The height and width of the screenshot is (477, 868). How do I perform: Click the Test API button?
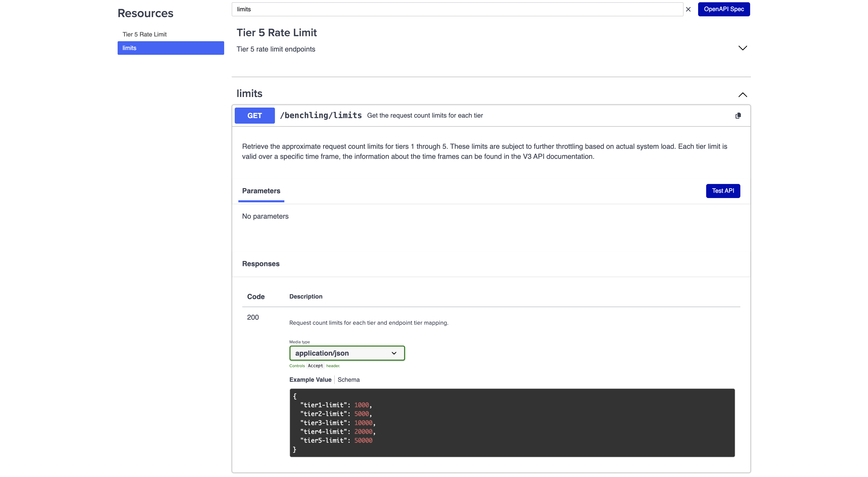[723, 191]
